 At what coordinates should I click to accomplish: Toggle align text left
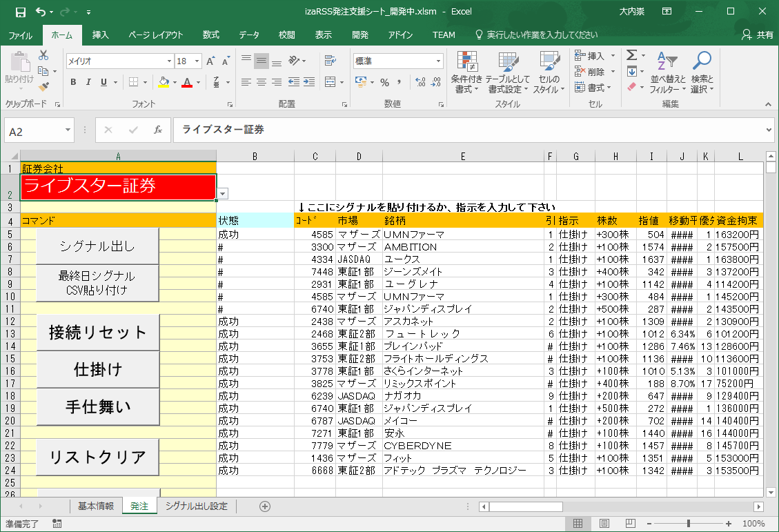click(x=246, y=83)
